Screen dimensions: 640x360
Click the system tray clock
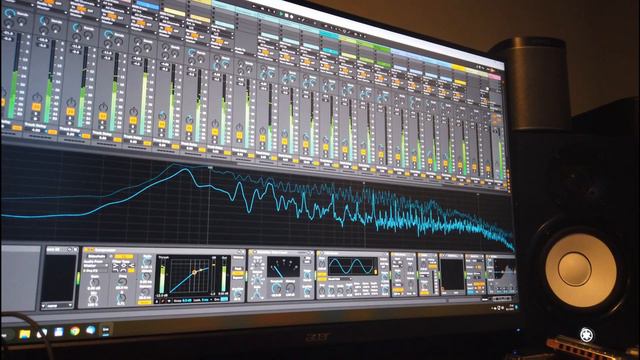pyautogui.click(x=511, y=308)
